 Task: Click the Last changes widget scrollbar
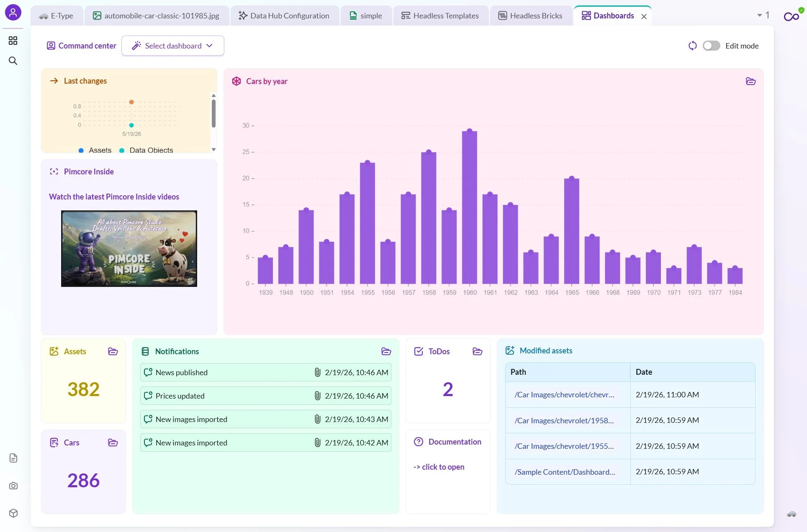tap(213, 113)
